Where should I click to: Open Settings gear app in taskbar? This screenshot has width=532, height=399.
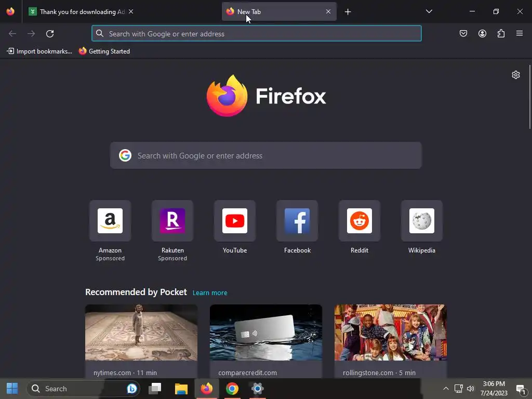point(258,389)
